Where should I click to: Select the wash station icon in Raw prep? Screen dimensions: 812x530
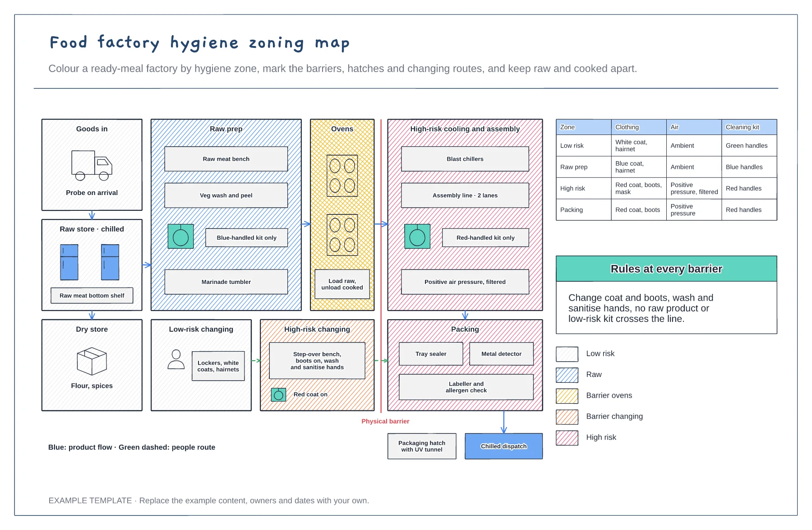[180, 236]
